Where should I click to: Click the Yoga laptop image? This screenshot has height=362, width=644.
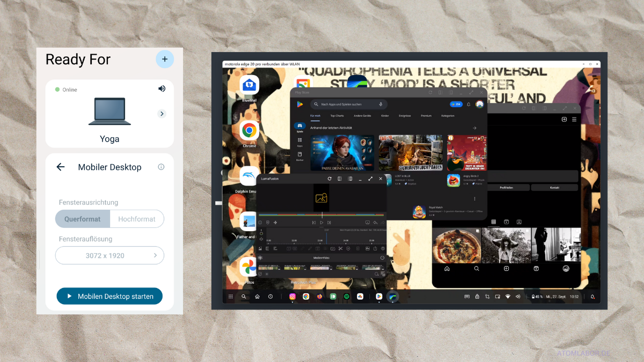(109, 111)
